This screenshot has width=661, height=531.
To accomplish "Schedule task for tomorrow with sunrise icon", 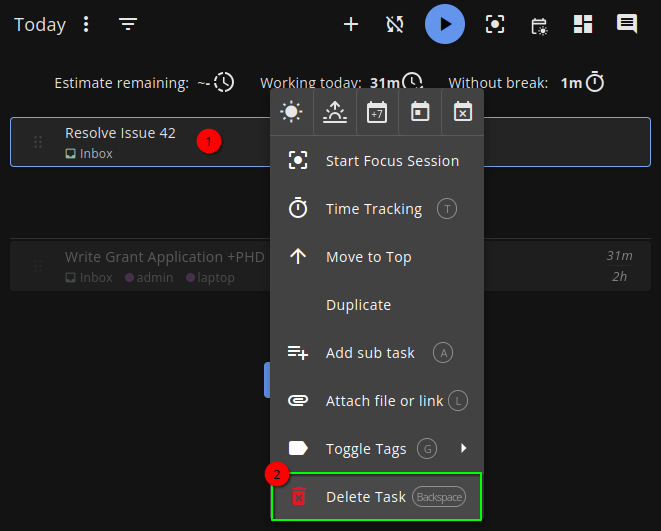I will (x=334, y=112).
